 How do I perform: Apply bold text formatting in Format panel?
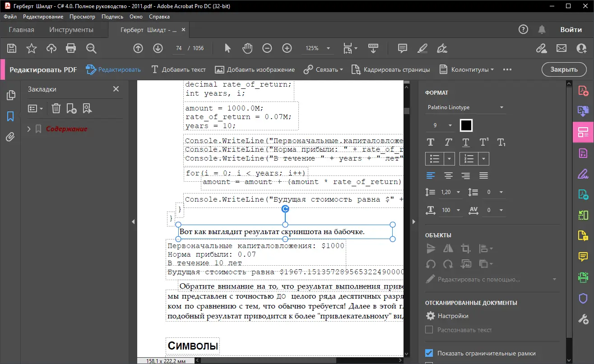tap(430, 143)
